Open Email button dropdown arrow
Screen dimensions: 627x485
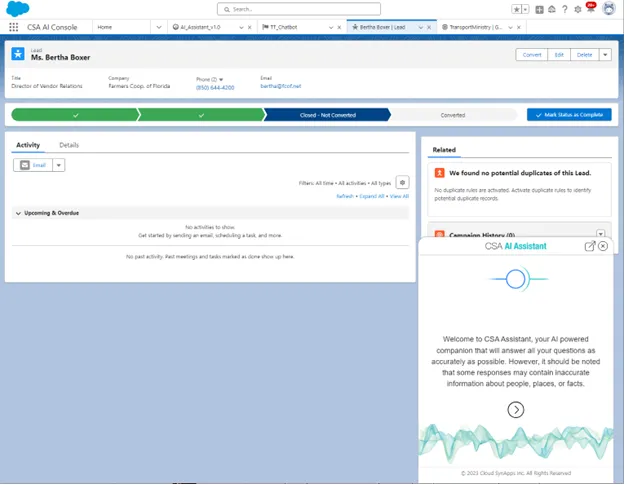pos(59,166)
